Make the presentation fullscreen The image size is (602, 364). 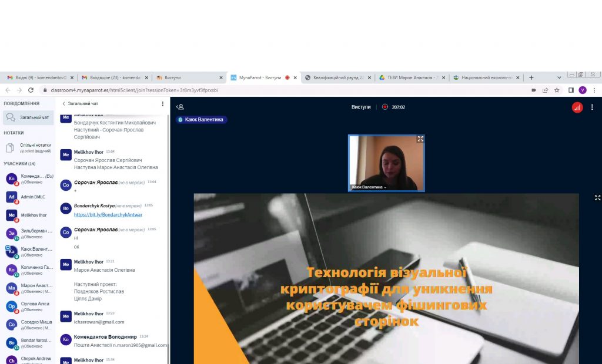[x=597, y=198]
